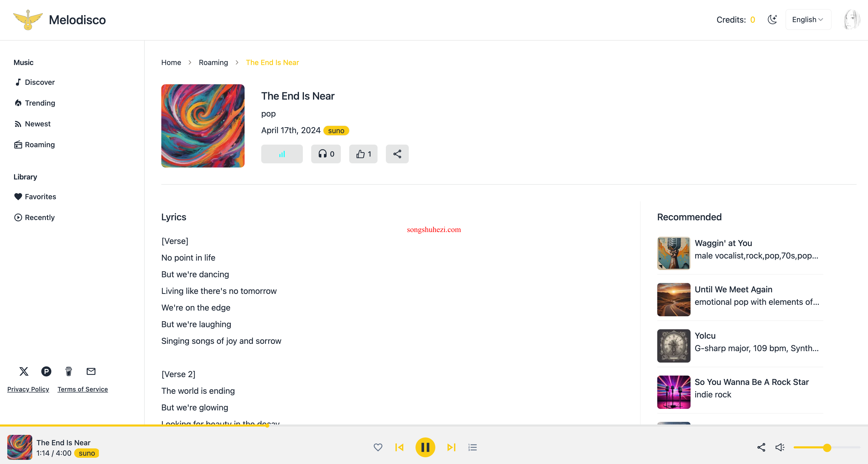868x464 pixels.
Task: Click the Favorites link in Library
Action: tap(40, 196)
